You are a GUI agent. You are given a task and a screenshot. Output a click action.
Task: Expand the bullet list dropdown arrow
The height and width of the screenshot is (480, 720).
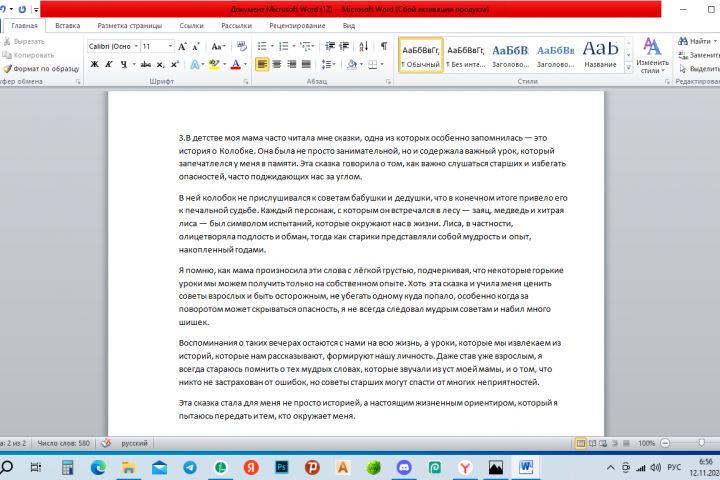(x=272, y=46)
